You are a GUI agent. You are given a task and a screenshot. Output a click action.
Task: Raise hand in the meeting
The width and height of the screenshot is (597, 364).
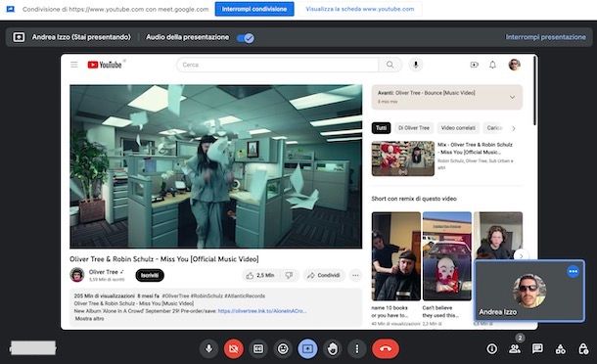pos(333,348)
